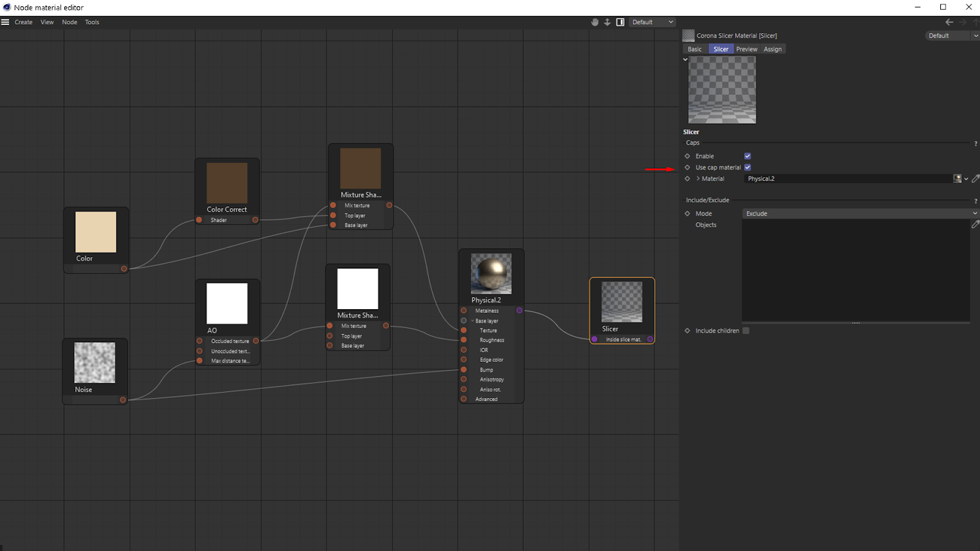Viewport: 980px width, 551px height.
Task: Click the Corona Slicer Material header icon
Action: pos(688,36)
